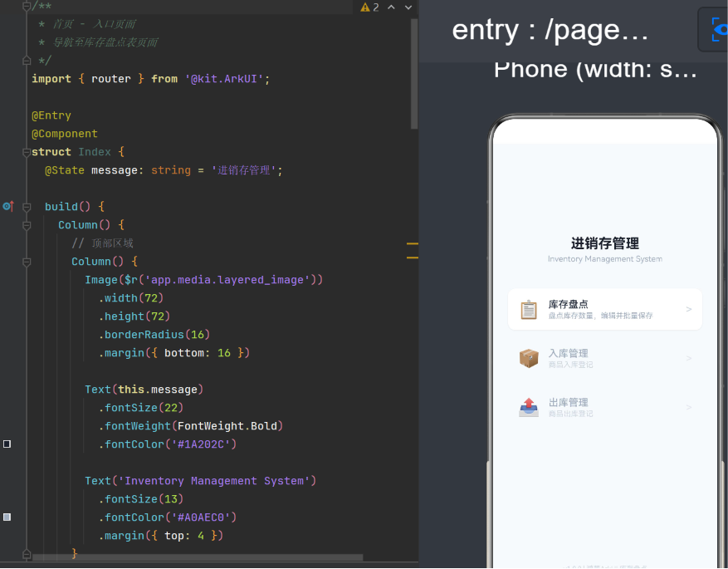Click the @State decorator in the code
The width and height of the screenshot is (728, 569).
pyautogui.click(x=65, y=170)
